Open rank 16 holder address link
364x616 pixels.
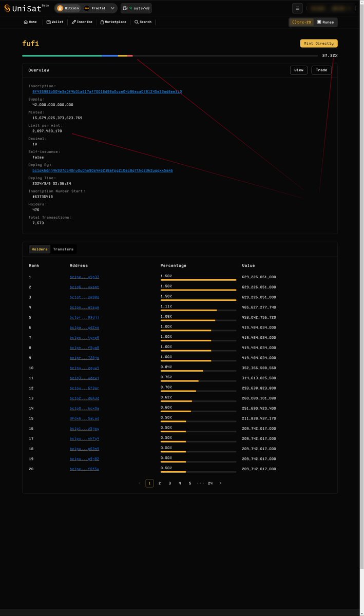pos(85,429)
